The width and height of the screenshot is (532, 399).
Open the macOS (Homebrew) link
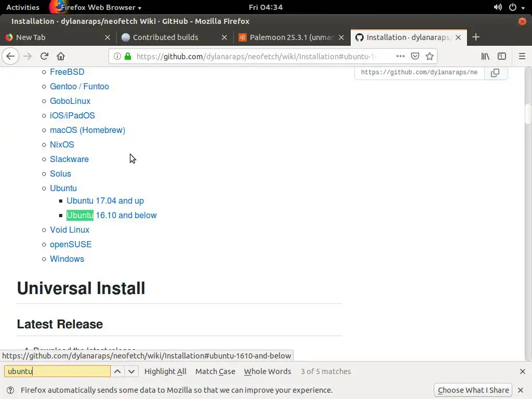click(87, 130)
